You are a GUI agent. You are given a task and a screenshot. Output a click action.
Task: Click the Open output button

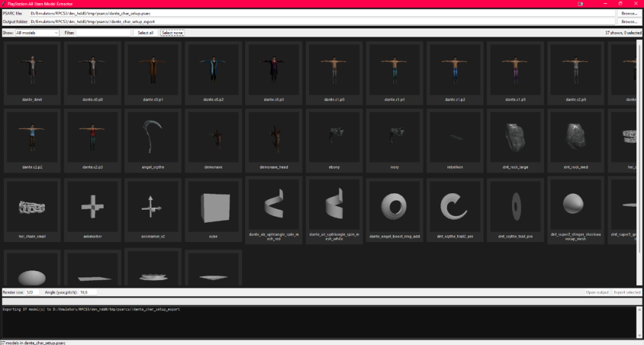(597, 292)
